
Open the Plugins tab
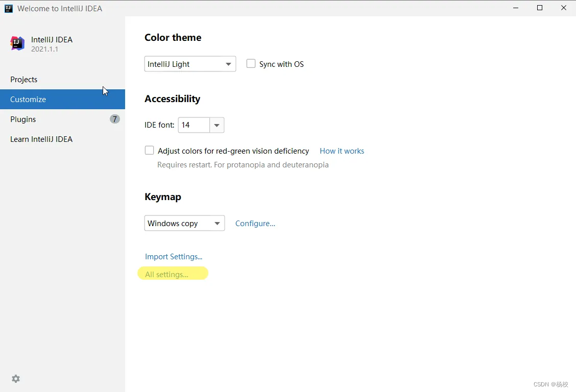click(x=62, y=119)
